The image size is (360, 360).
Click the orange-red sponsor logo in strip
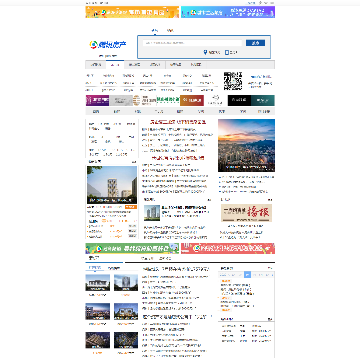coord(192,100)
